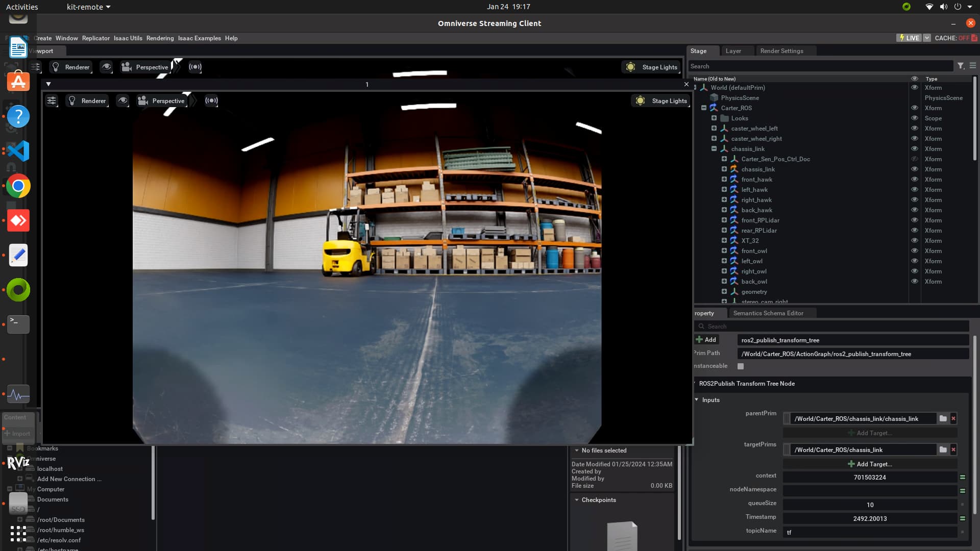
Task: Click the filter icon beside Stage search
Action: [961, 66]
